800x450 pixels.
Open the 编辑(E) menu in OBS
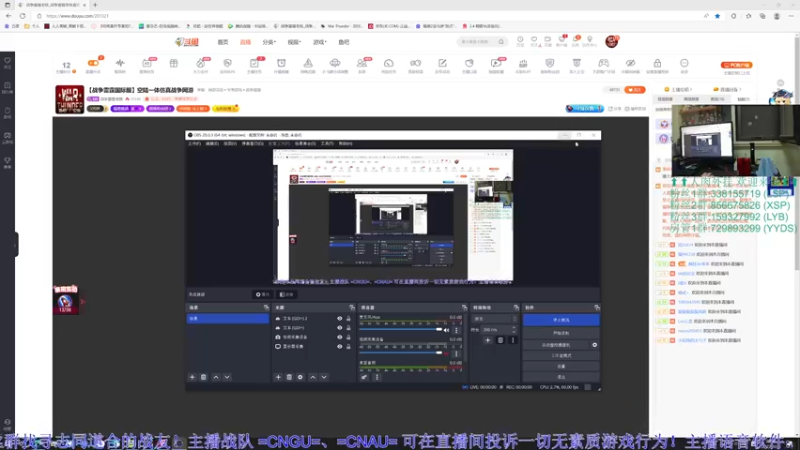pyautogui.click(x=212, y=144)
